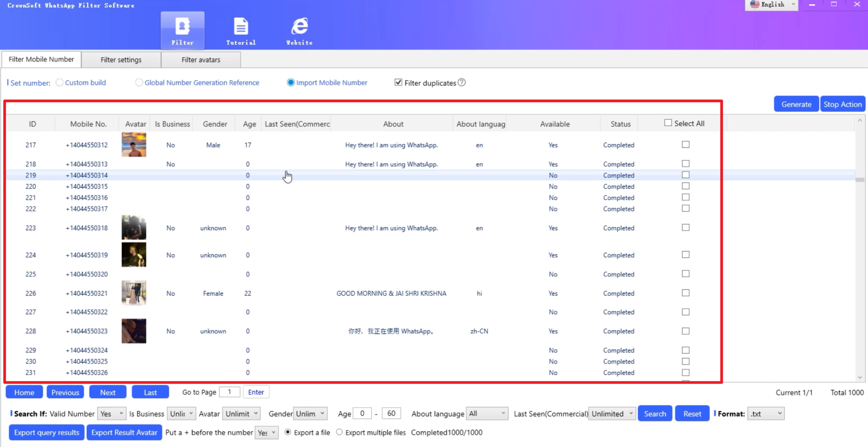The image size is (868, 447).
Task: Choose Export multiple files radio button
Action: [x=340, y=432]
